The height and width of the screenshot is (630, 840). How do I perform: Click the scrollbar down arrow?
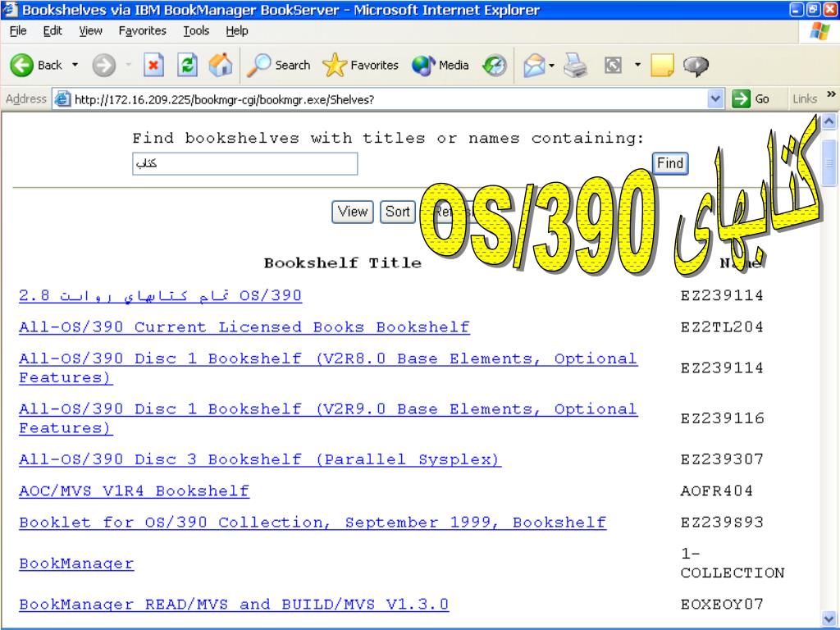point(829,617)
